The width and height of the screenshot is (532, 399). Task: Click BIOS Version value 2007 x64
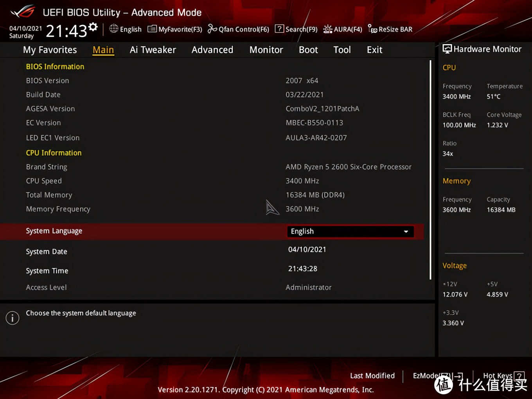[302, 81]
